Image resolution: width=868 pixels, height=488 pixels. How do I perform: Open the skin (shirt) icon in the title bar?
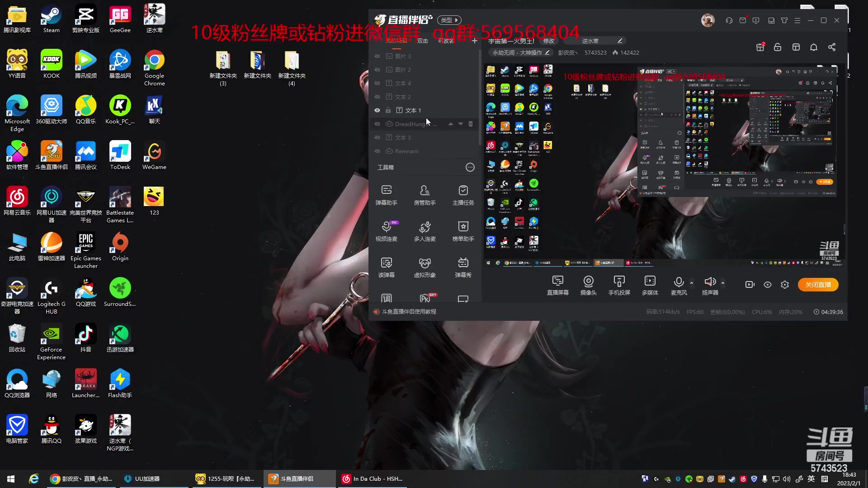(x=784, y=20)
